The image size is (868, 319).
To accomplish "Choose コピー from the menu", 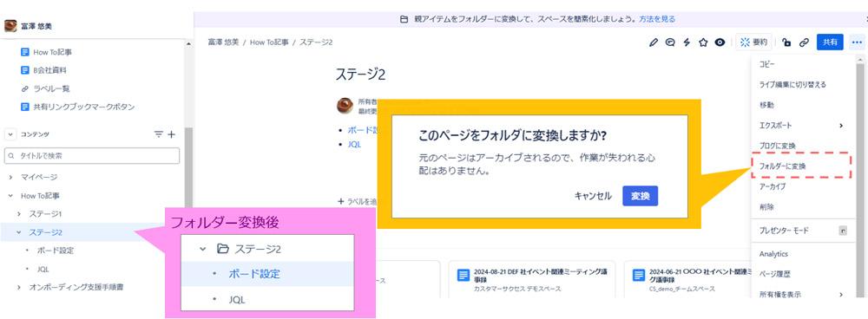I will [x=767, y=64].
